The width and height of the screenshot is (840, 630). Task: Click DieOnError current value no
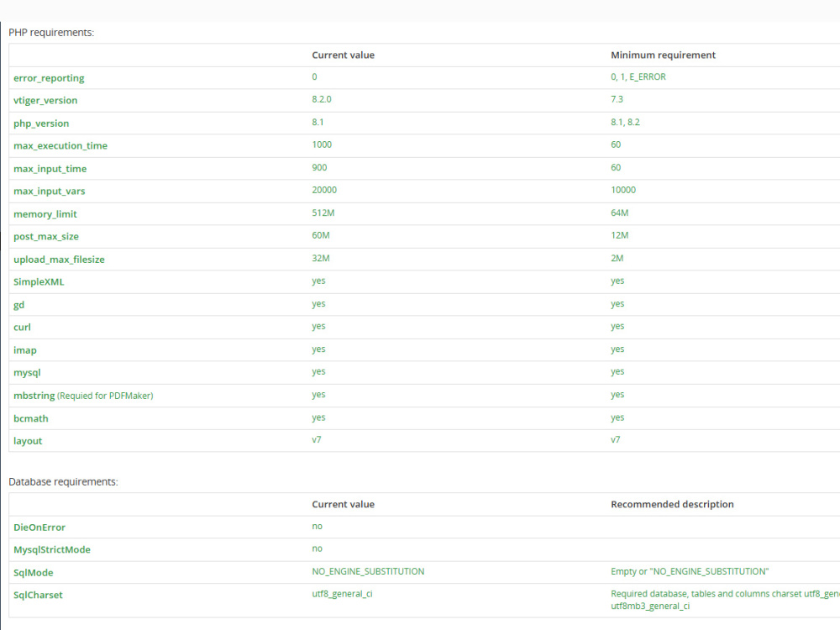point(318,527)
